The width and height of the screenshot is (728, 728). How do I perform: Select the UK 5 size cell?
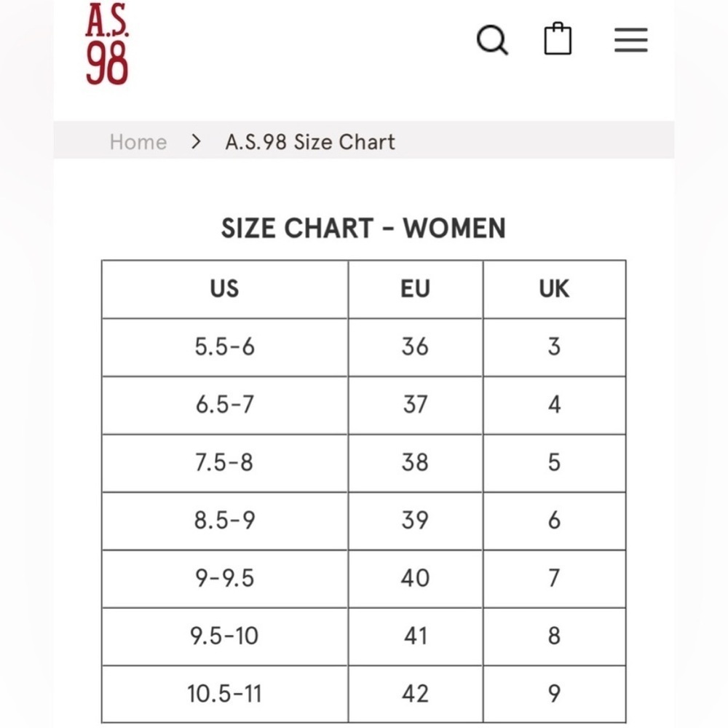[x=554, y=462]
